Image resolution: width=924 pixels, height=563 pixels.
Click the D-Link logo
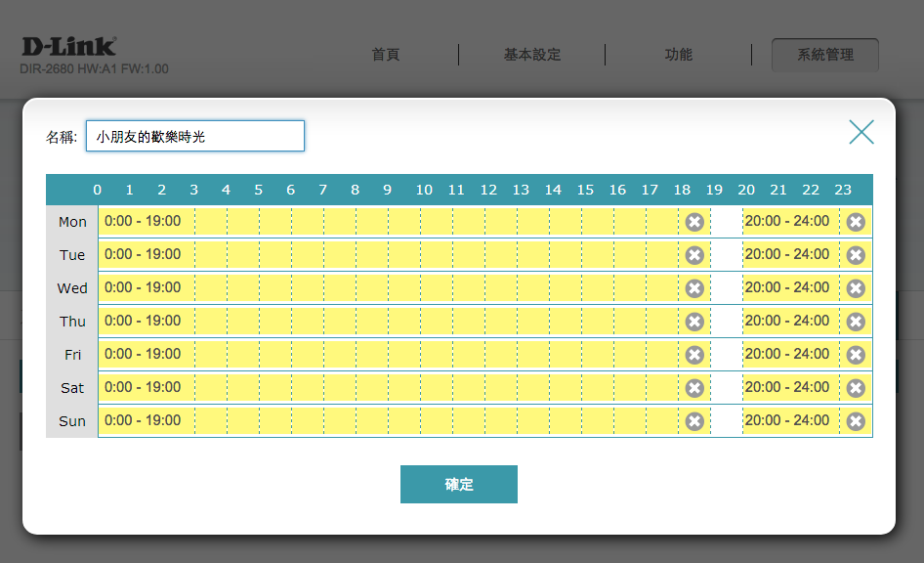click(x=68, y=46)
